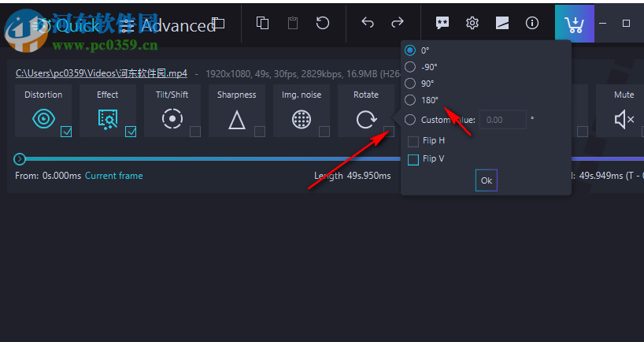Confirm rotation with the Ok button
Image resolution: width=644 pixels, height=342 pixels.
tap(487, 180)
